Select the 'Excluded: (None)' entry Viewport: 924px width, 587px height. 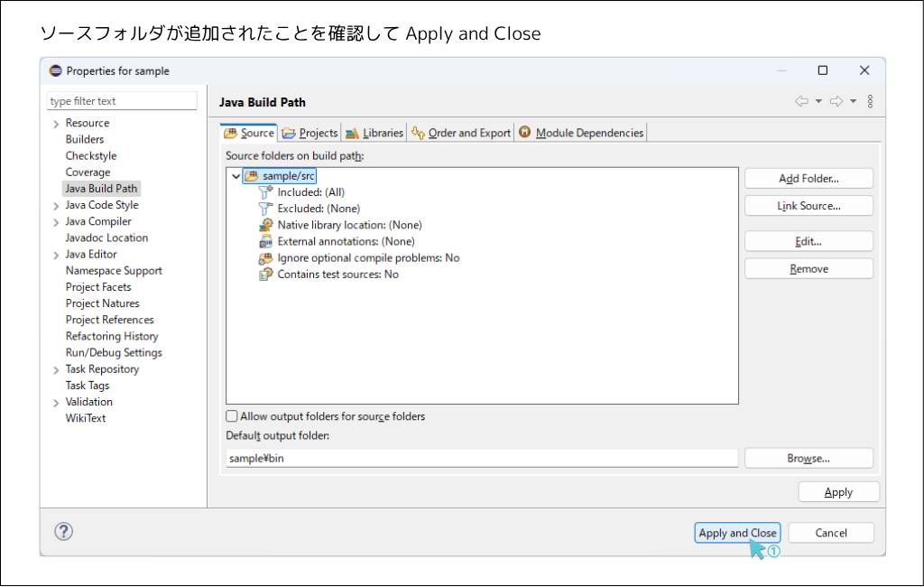pos(319,209)
